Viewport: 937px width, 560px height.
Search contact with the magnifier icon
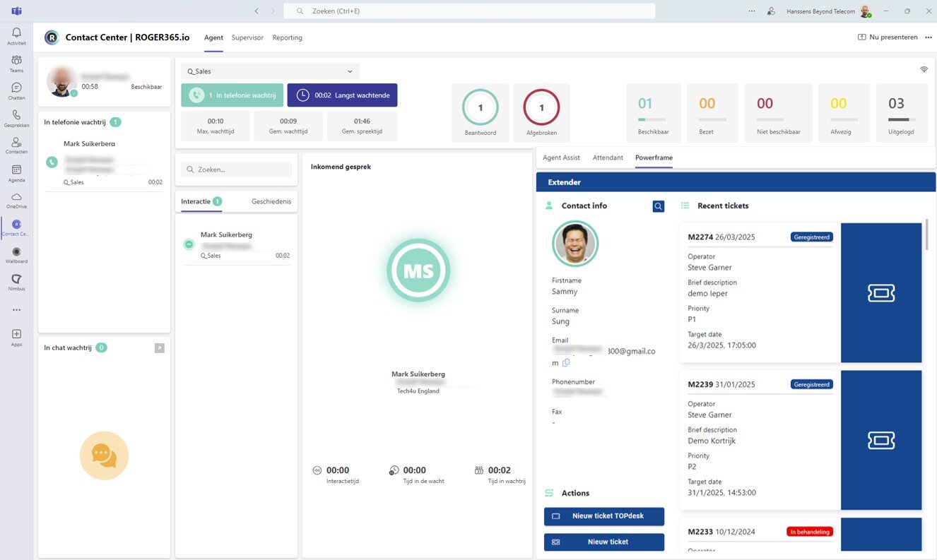point(659,206)
